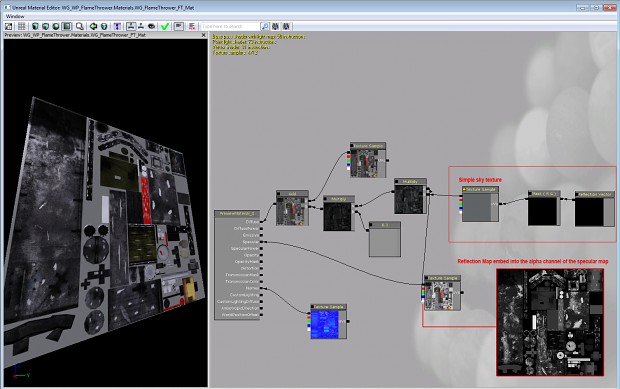Select the top Texture Sample thumbnail
Screen dimensions: 620x389
click(363, 163)
